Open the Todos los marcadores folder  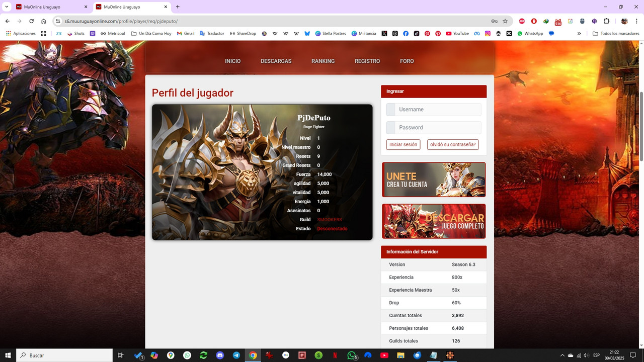[616, 34]
